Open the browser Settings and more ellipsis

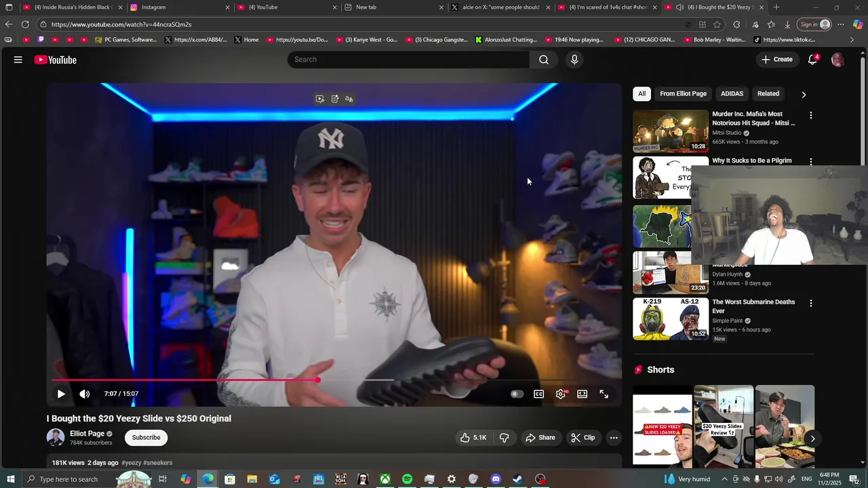click(841, 24)
